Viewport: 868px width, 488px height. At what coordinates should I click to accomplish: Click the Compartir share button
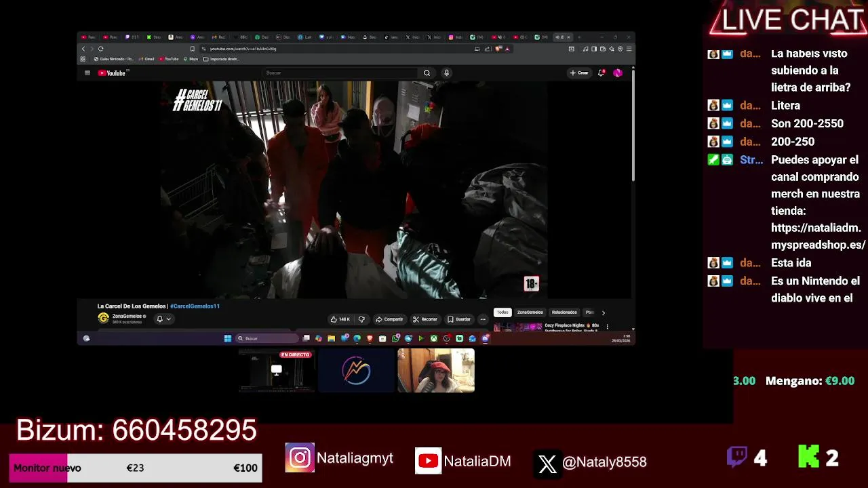pos(389,319)
